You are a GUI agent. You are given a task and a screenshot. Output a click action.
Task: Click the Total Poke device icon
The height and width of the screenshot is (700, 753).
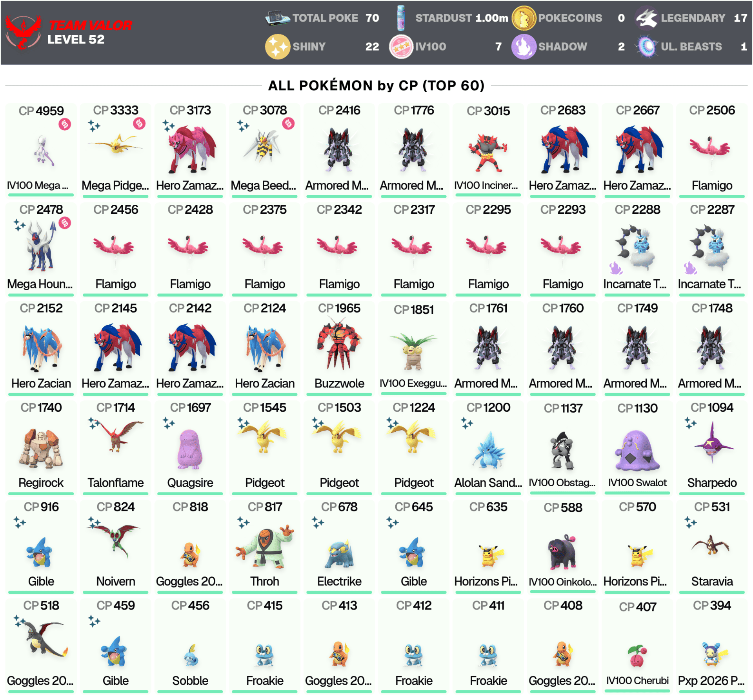point(278,18)
